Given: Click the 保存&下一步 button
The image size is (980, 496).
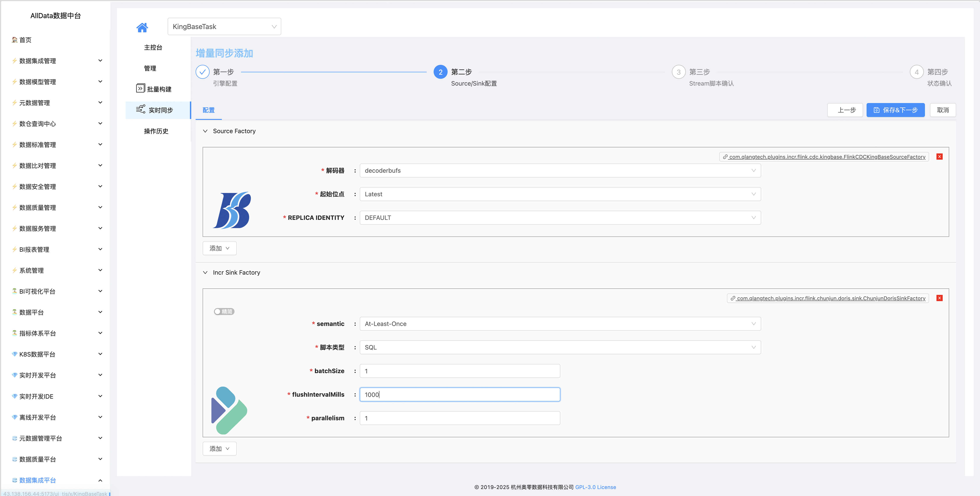Looking at the screenshot, I should point(895,110).
